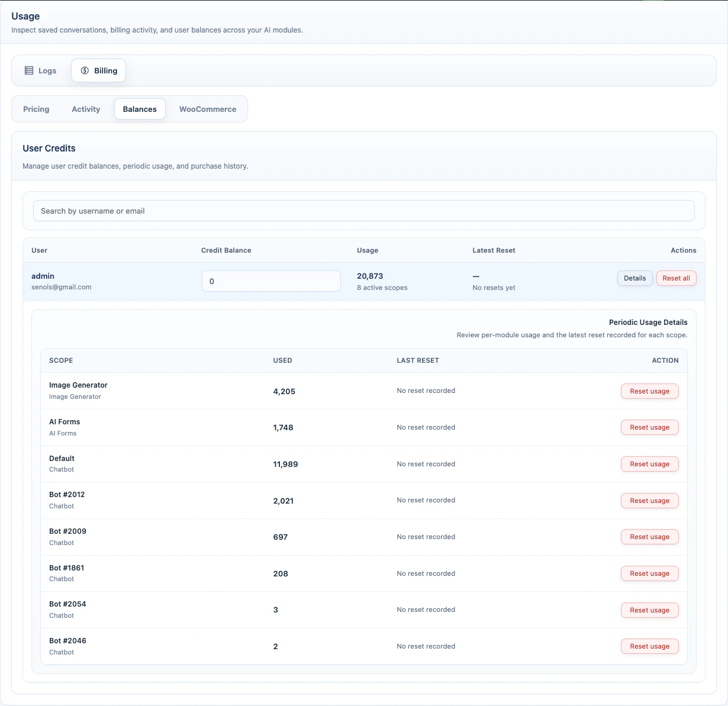Open the Billing section
The image size is (728, 706).
[98, 70]
